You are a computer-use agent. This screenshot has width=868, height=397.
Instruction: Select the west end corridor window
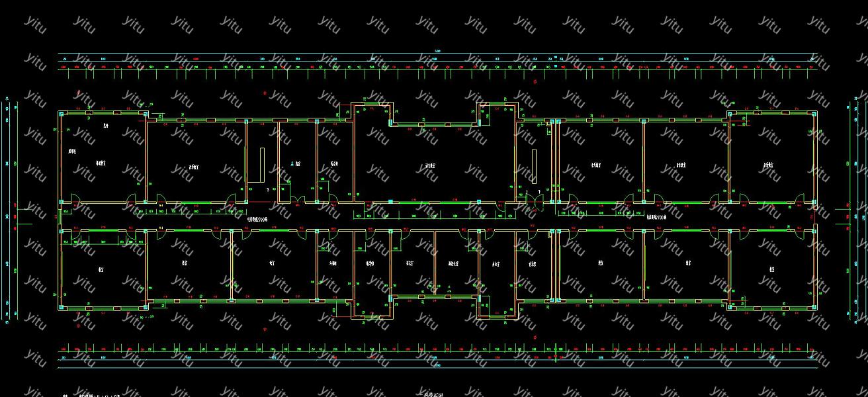(x=60, y=216)
